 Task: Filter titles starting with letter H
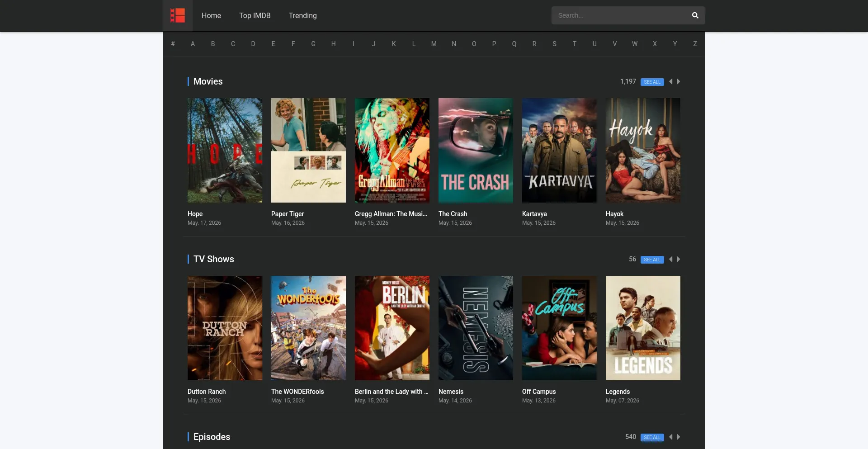coord(334,44)
